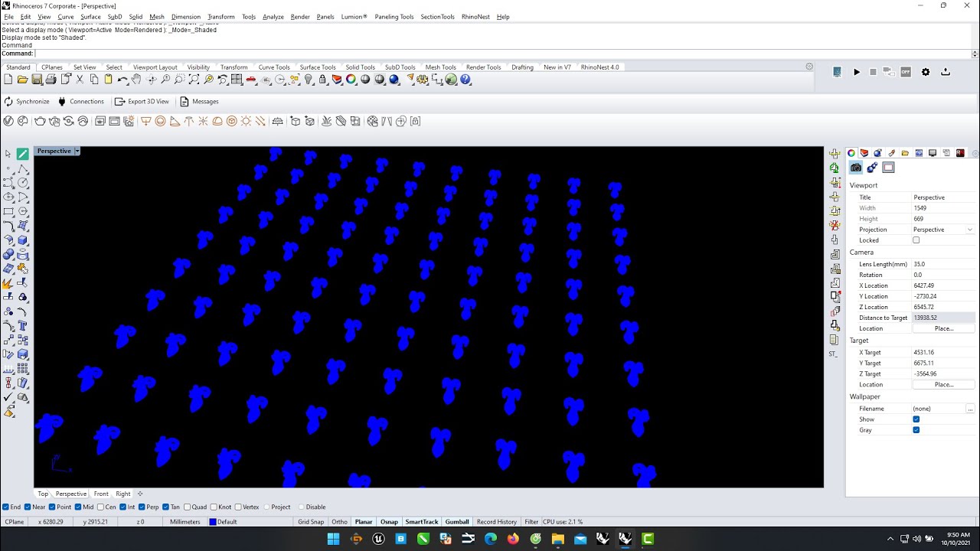Toggle the Mid osnap checkbox

click(x=78, y=507)
